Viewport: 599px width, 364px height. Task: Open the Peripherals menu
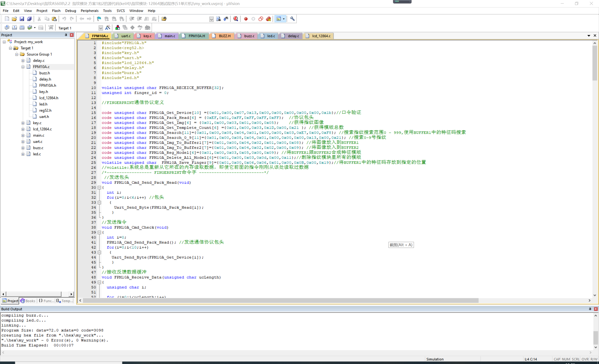coord(89,11)
